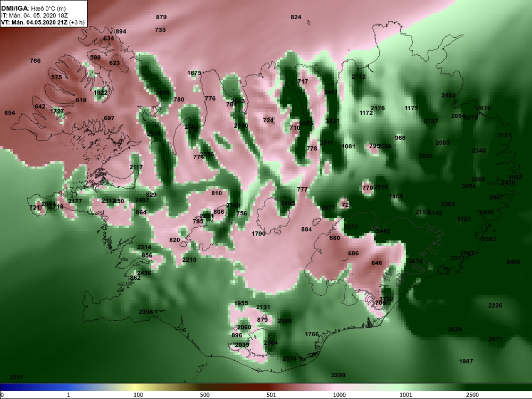Click the map value 3442
The image size is (532, 399).
[x=383, y=231]
